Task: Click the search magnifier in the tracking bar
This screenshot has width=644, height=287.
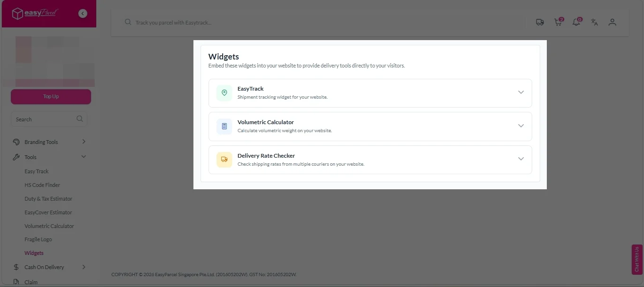Action: (128, 22)
